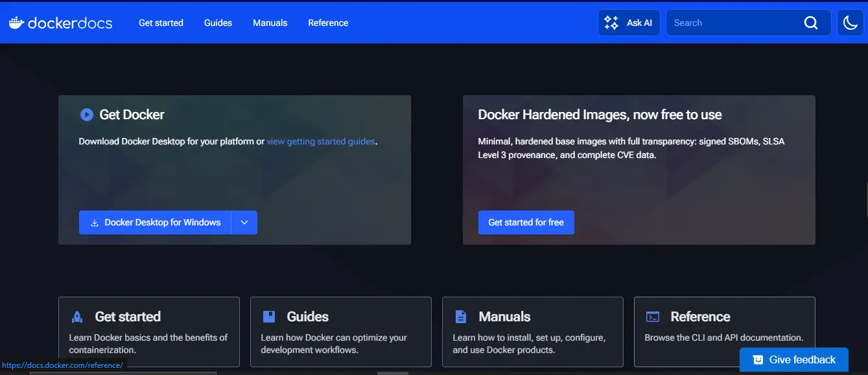Image resolution: width=868 pixels, height=375 pixels.
Task: Click 'Browse the CLI and API documentation.' text
Action: (723, 337)
